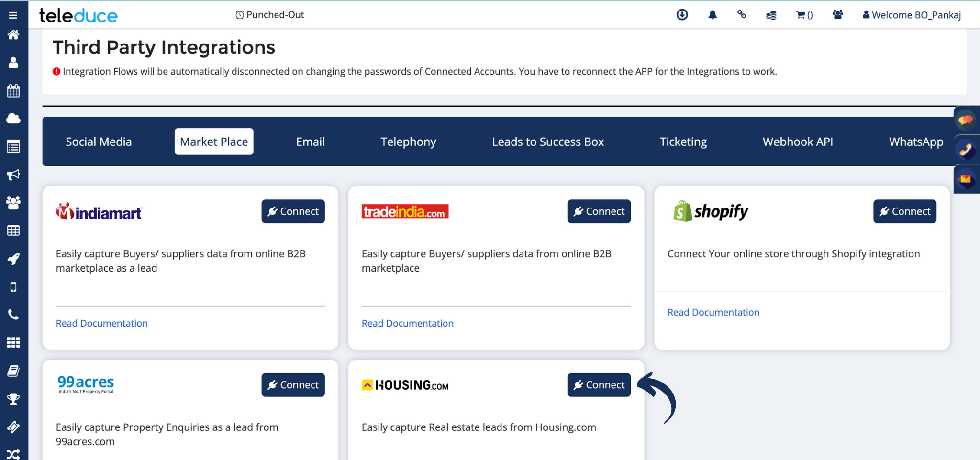980x460 pixels.
Task: Open the megaphone campaigns sidebar icon
Action: tap(13, 175)
